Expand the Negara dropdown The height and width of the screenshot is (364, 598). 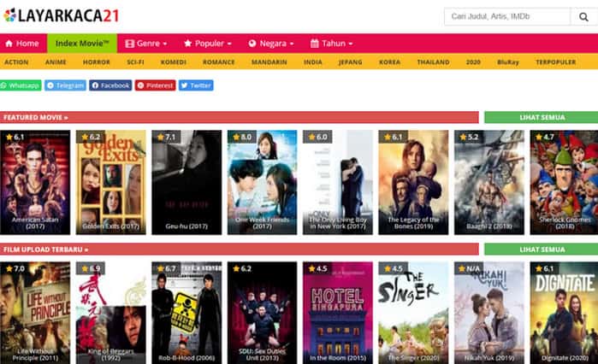(271, 44)
